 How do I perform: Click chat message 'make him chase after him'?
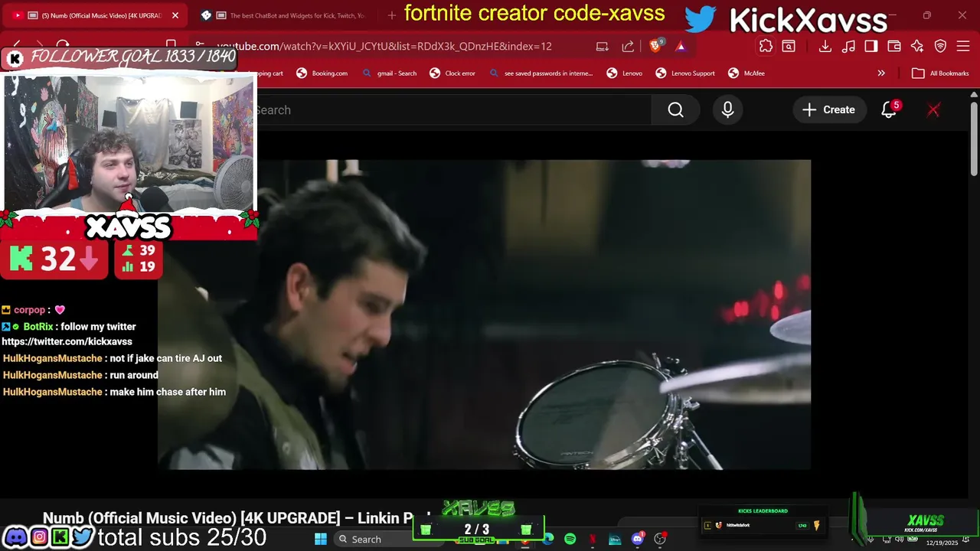tap(168, 392)
